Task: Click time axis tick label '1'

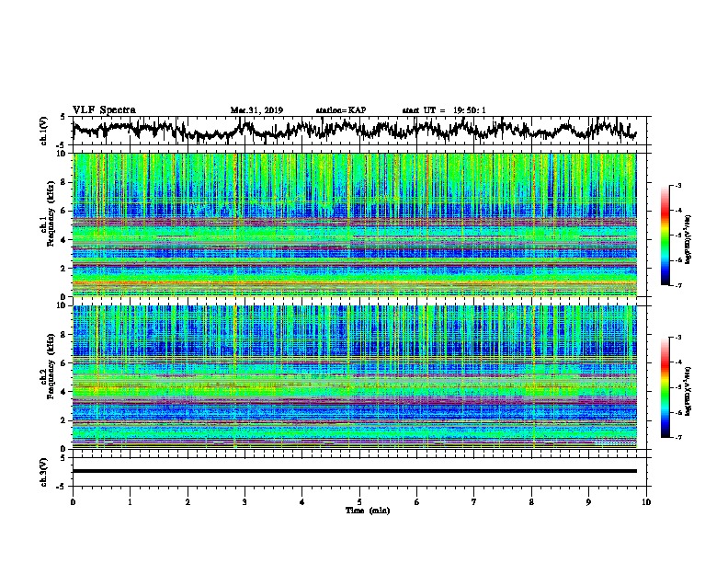Action: pyautogui.click(x=130, y=502)
